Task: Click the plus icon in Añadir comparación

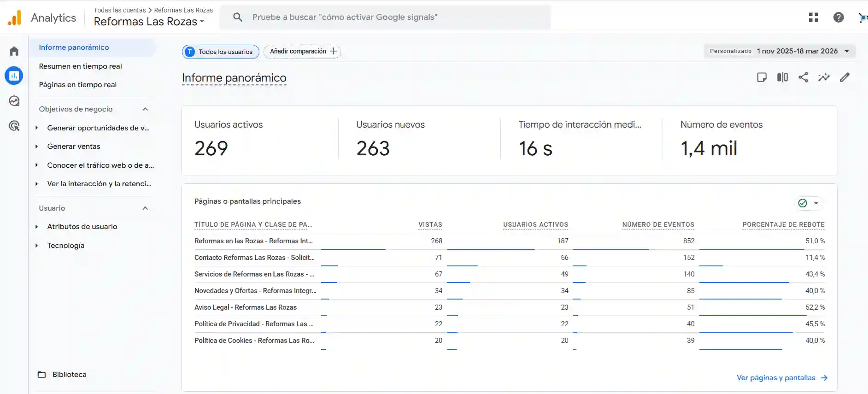Action: (334, 51)
